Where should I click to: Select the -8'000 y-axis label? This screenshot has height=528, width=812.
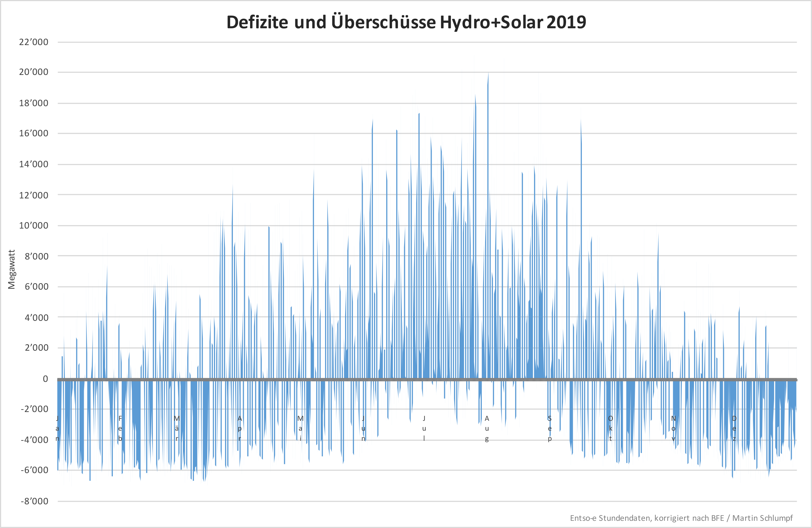tap(34, 501)
